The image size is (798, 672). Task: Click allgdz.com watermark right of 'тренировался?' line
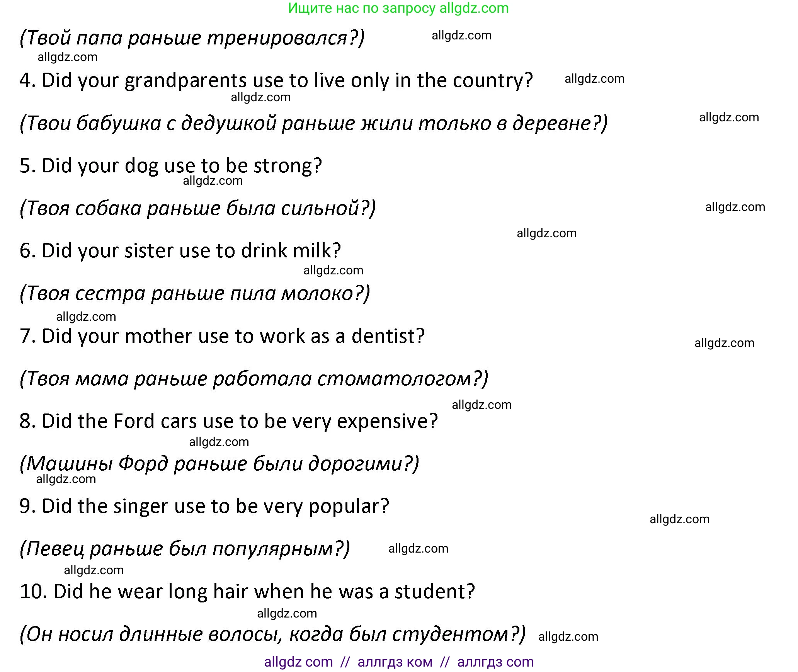pos(461,36)
